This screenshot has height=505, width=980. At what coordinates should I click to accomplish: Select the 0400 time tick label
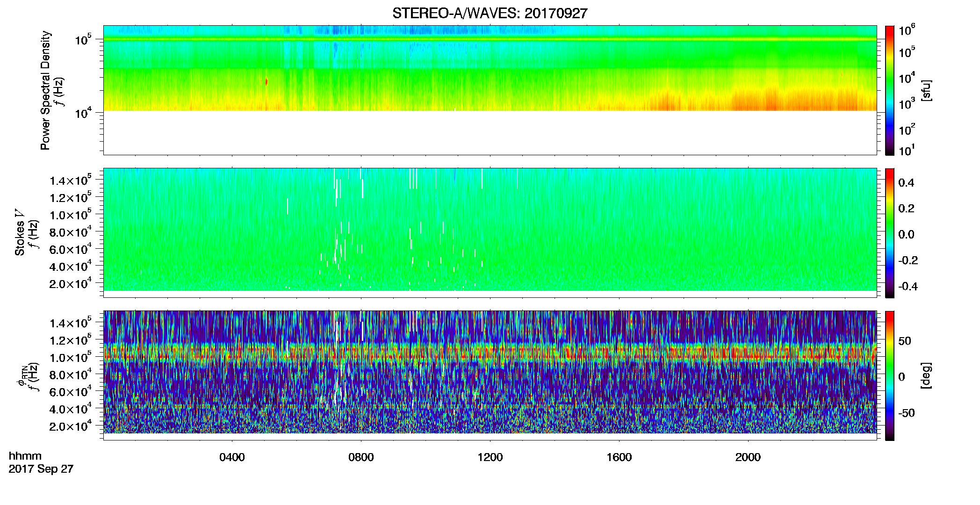[232, 457]
